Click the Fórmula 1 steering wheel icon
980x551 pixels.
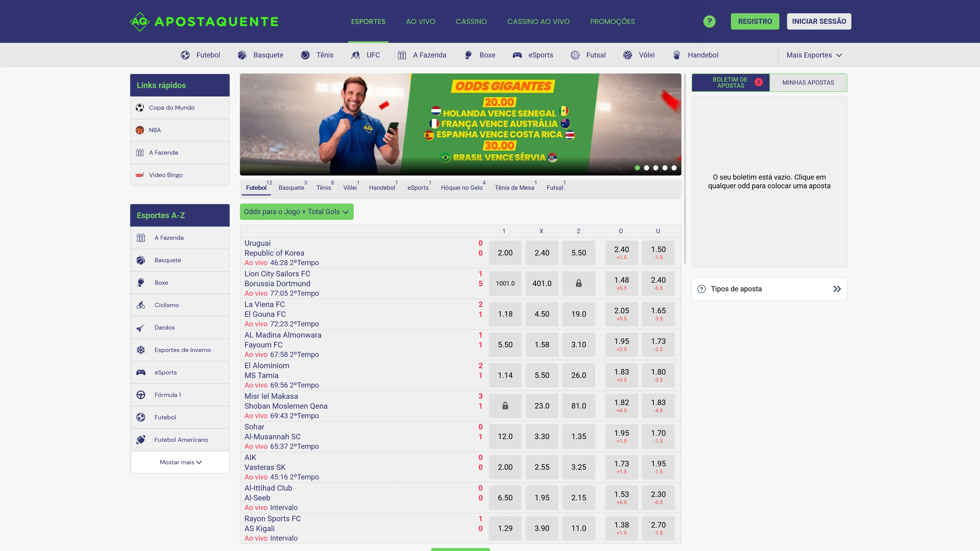click(141, 395)
